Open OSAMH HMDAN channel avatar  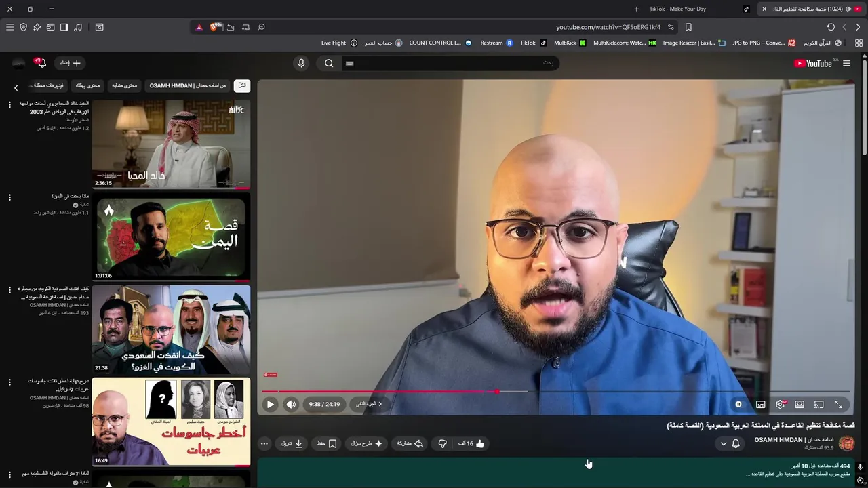(846, 443)
